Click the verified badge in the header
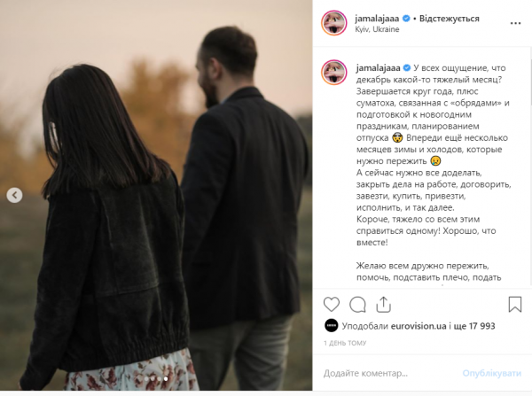 pos(406,19)
